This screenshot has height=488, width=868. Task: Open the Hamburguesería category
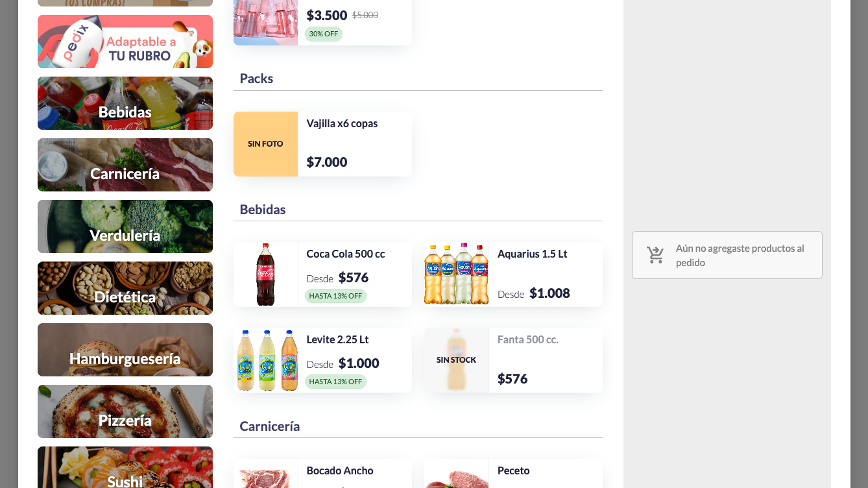[x=125, y=350]
